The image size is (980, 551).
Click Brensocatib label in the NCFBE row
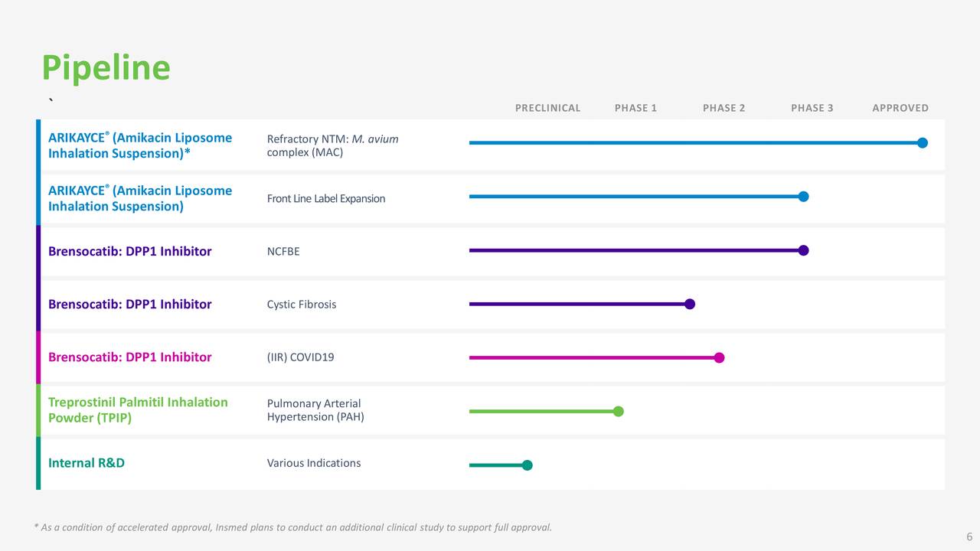point(129,251)
